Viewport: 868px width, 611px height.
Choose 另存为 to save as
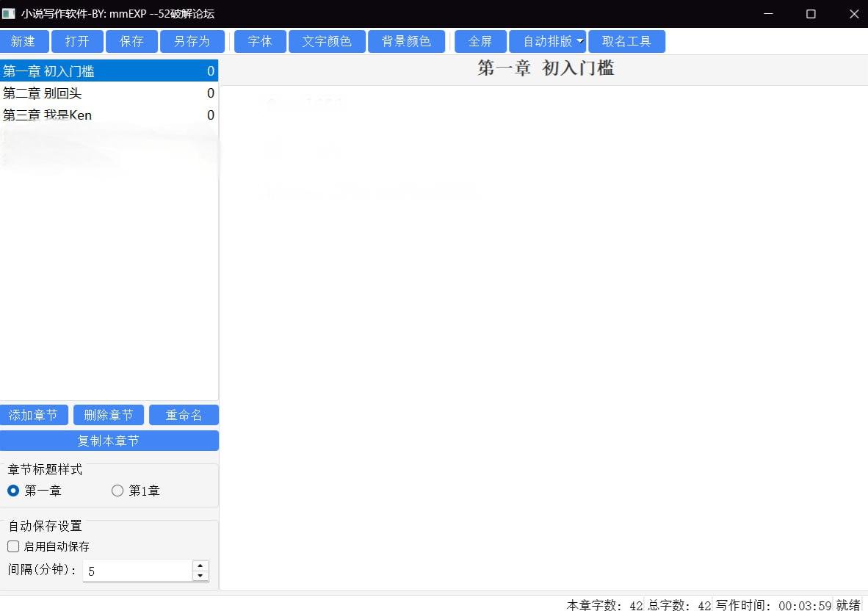click(192, 42)
